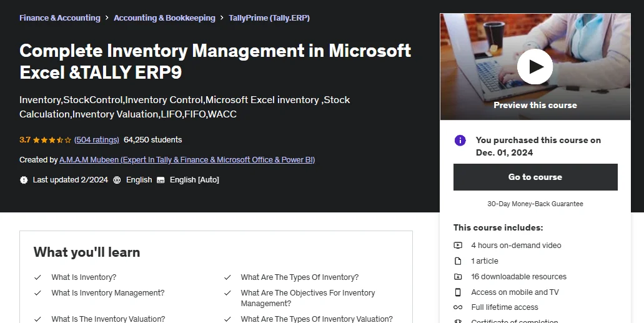Click '1 article' text
The width and height of the screenshot is (644, 323).
[485, 261]
